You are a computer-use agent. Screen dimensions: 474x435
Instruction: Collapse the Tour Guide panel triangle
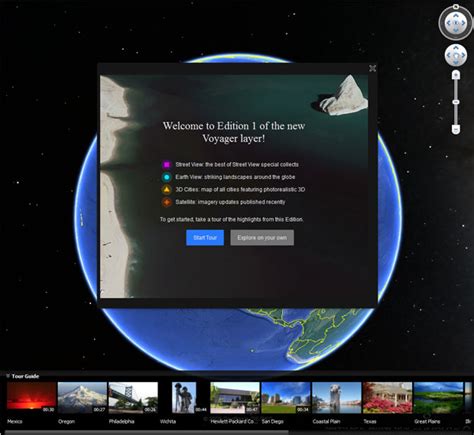8,376
